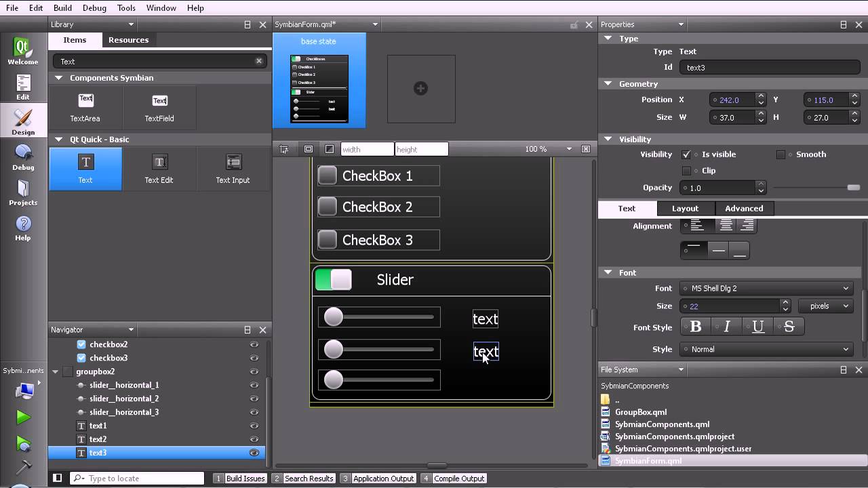This screenshot has height=488, width=868.
Task: Switch to Design mode
Action: click(22, 122)
